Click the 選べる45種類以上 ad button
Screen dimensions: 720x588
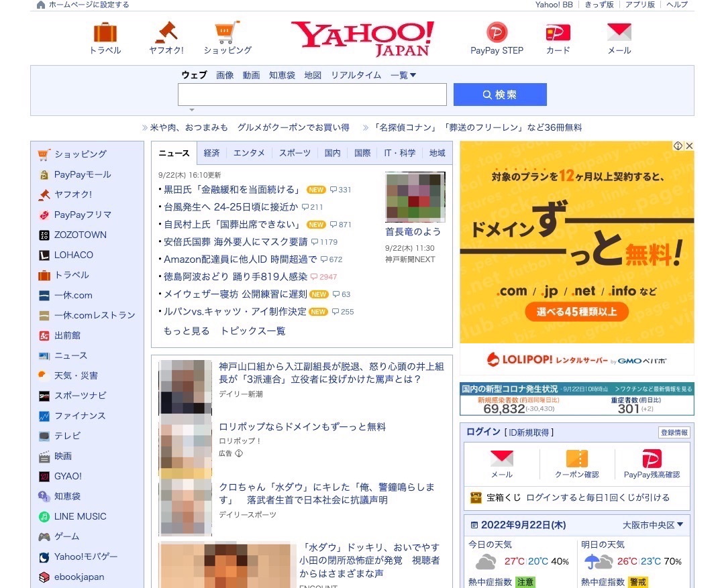(576, 312)
